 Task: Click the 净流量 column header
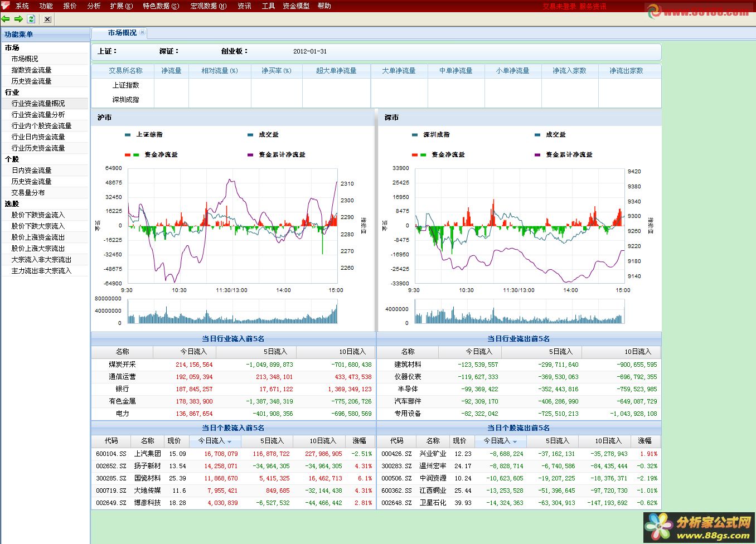(x=171, y=71)
